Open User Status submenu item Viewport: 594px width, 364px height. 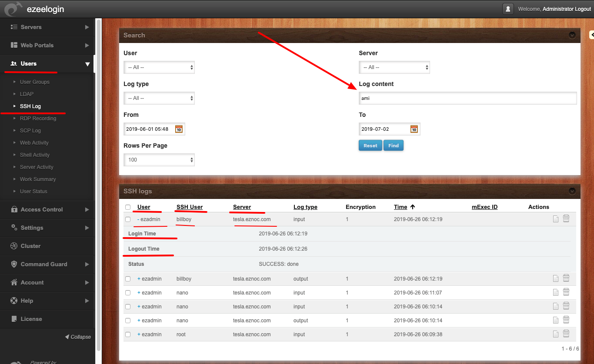(33, 191)
